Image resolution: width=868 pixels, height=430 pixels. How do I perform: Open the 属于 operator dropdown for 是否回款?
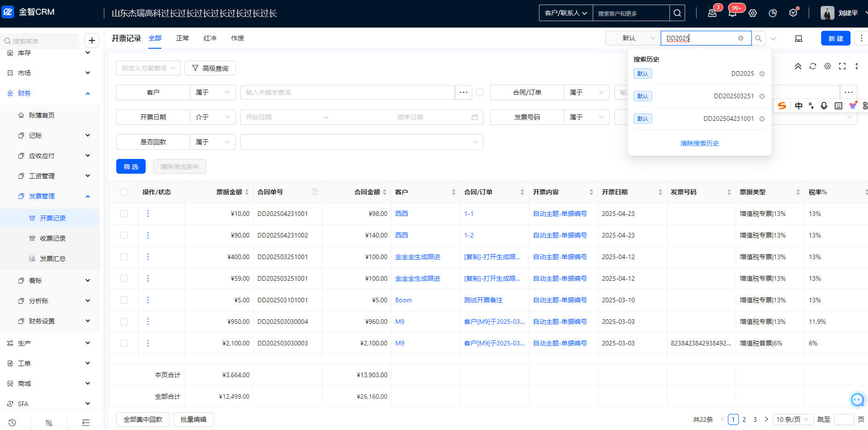point(213,142)
